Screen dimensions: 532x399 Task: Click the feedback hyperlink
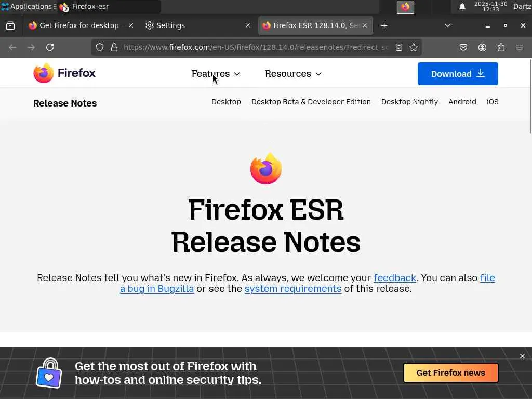coord(395,278)
